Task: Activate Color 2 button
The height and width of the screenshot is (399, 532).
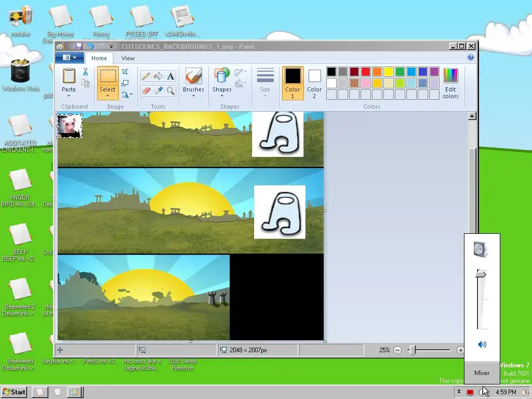Action: (x=314, y=83)
